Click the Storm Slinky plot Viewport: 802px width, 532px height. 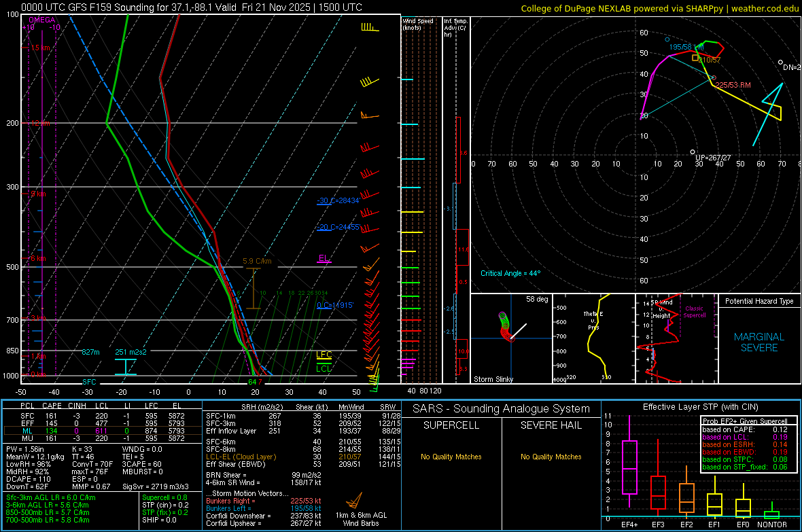511,338
